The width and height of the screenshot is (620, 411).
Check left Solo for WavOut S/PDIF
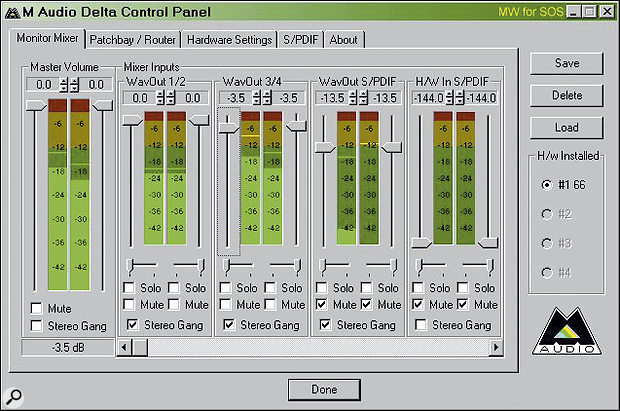(x=321, y=288)
